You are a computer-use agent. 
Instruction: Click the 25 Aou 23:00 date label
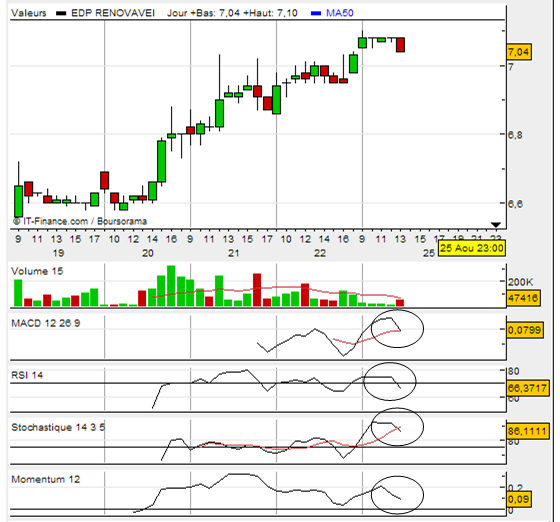click(x=472, y=248)
